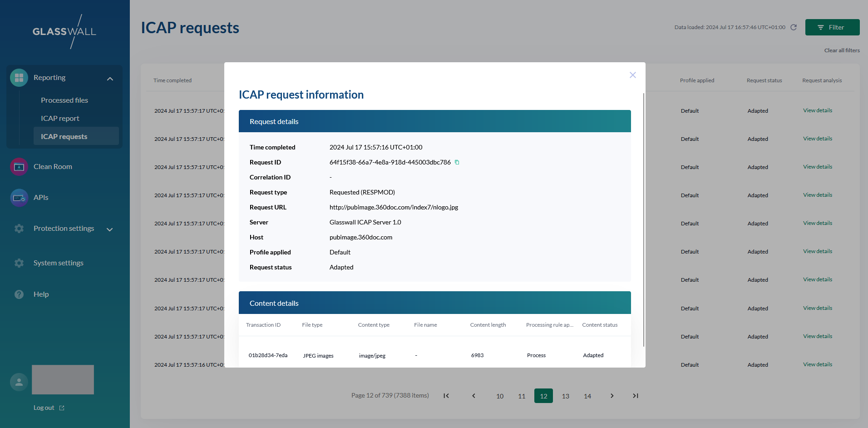Expand the Protection settings submenu
Viewport: 868px width, 428px height.
click(109, 229)
